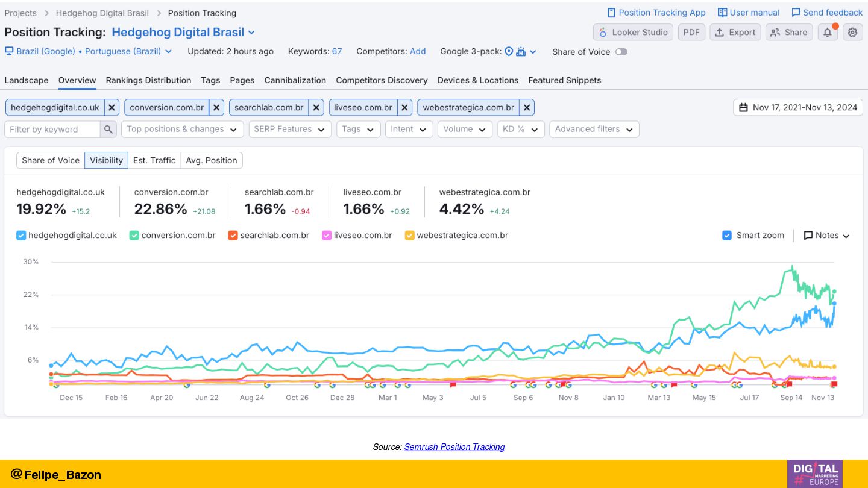Open the notifications bell icon
This screenshot has width=868, height=488.
click(828, 33)
